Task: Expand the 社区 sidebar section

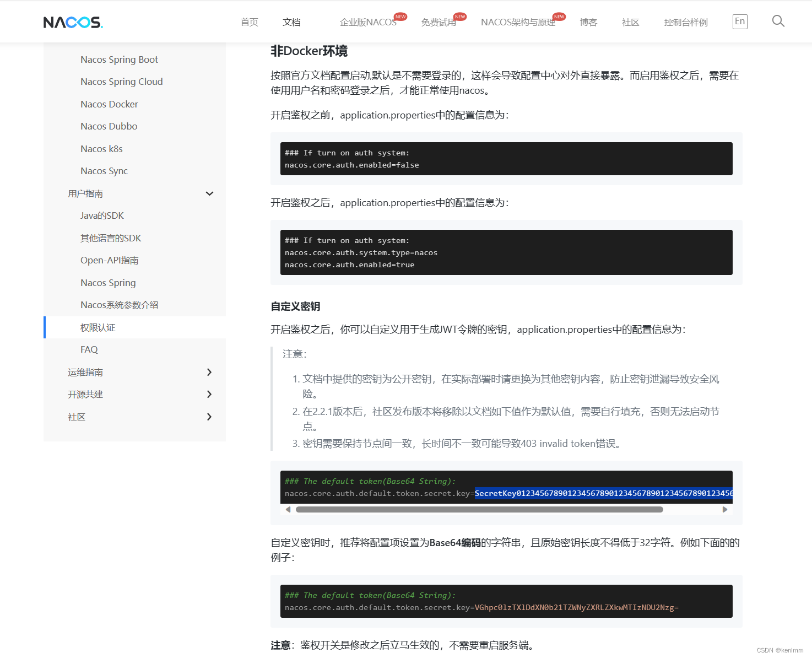Action: [x=209, y=417]
